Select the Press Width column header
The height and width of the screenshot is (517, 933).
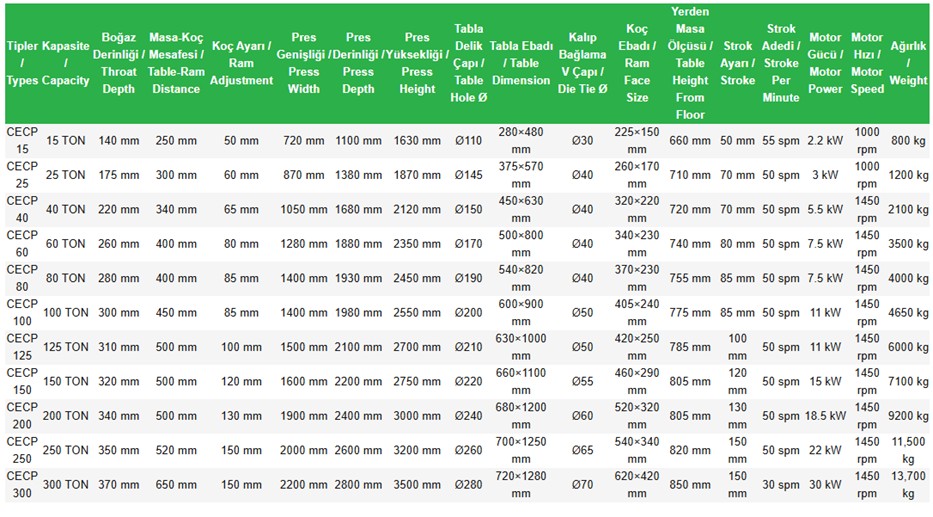(x=304, y=63)
